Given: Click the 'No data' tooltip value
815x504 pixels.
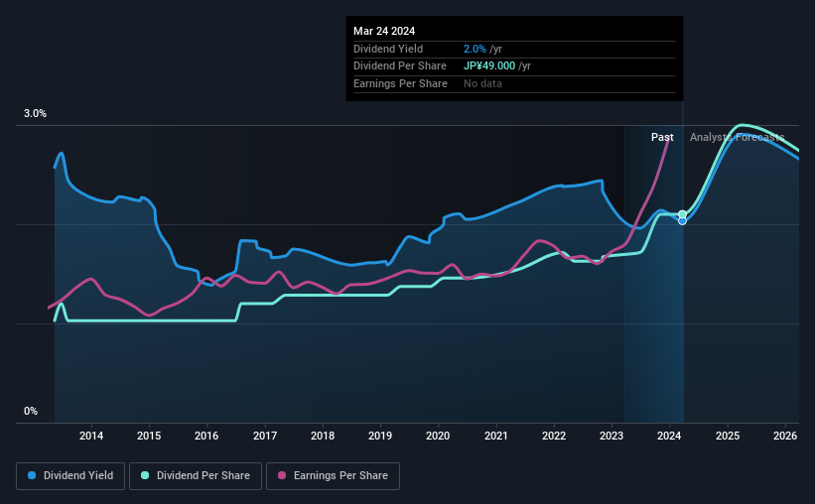Looking at the screenshot, I should click(x=482, y=83).
